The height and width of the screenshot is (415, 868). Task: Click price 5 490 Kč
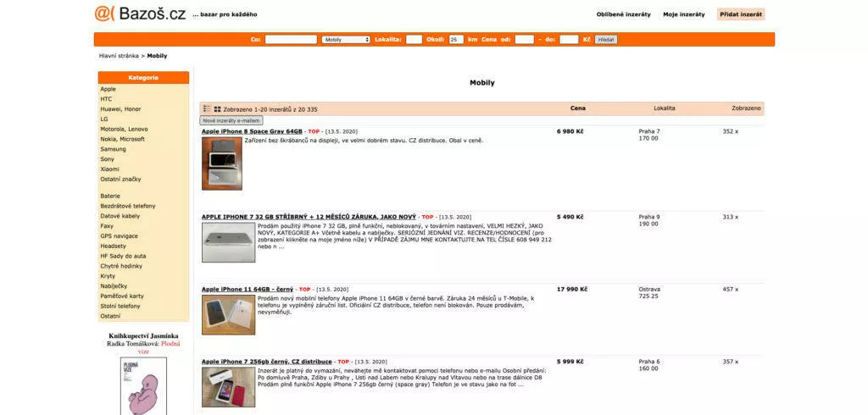click(570, 217)
